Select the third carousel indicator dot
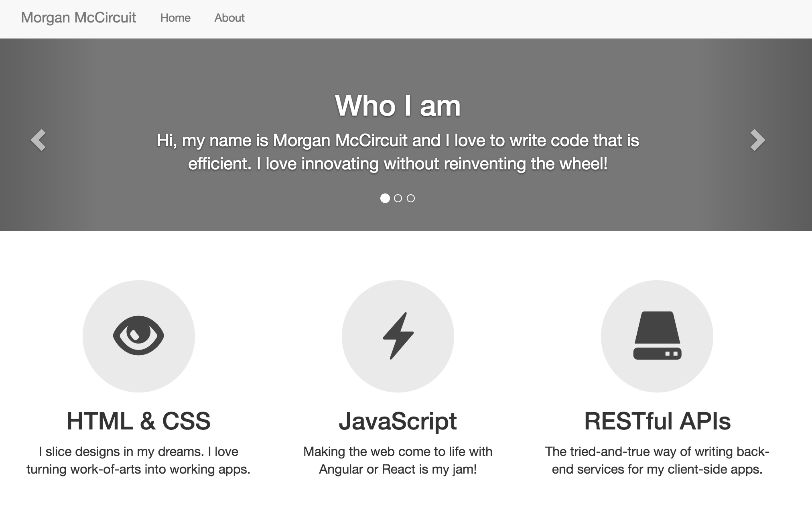This screenshot has width=812, height=529. (411, 198)
